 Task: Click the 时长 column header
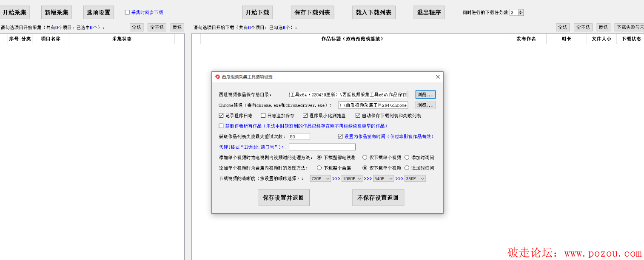(567, 39)
